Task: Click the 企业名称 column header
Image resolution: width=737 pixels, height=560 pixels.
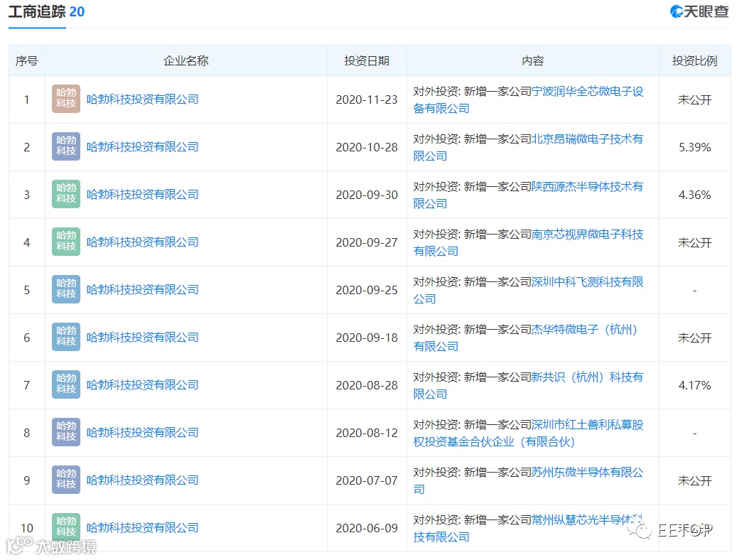Action: tap(186, 60)
